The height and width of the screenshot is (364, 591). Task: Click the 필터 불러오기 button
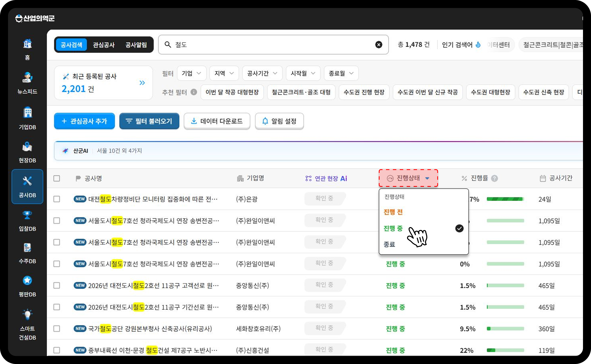149,121
